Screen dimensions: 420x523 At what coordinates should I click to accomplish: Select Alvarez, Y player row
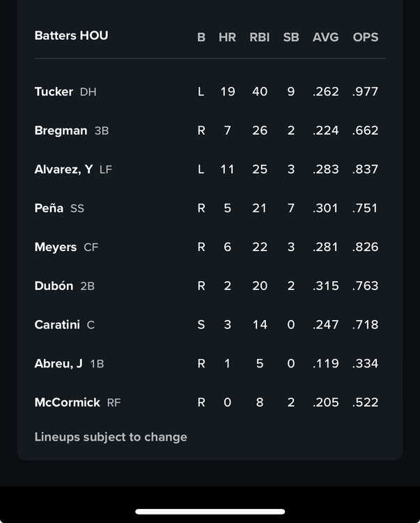(63, 169)
